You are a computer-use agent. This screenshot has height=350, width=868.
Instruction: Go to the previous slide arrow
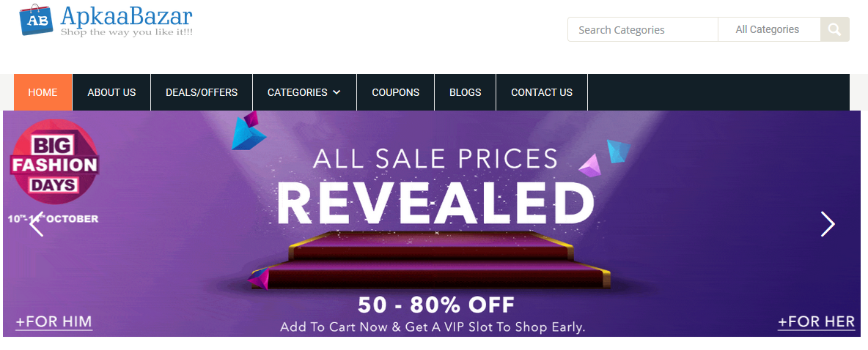point(37,224)
